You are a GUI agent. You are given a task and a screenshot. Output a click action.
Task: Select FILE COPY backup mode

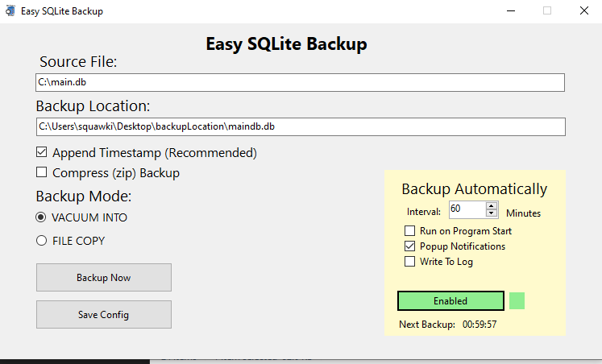41,241
